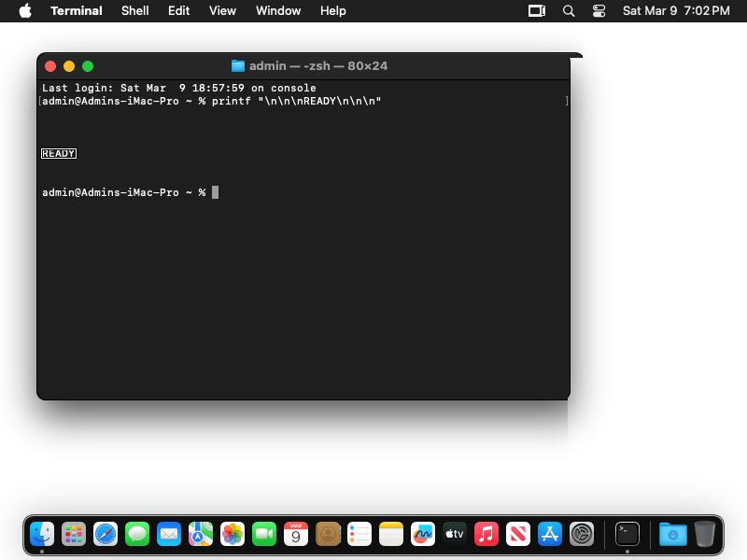Viewport: 747px width, 560px height.
Task: Click the Help menu item
Action: tap(332, 11)
